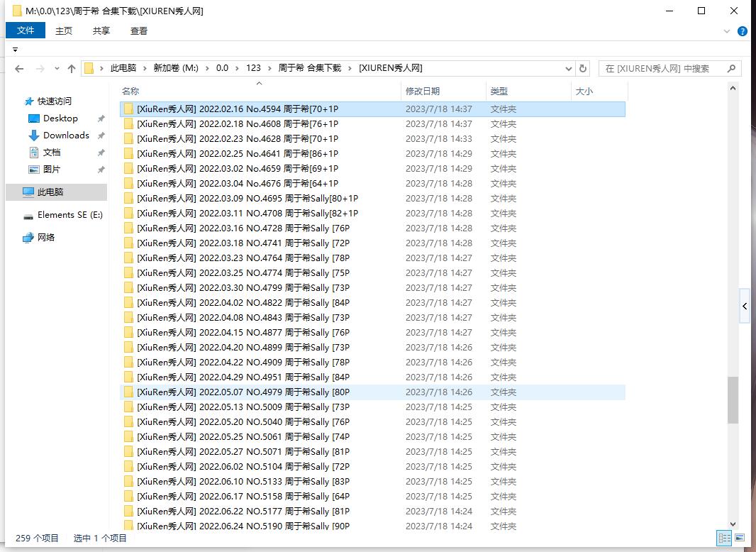Switch to details view in status bar
Screen dimensions: 756x552
coord(724,538)
